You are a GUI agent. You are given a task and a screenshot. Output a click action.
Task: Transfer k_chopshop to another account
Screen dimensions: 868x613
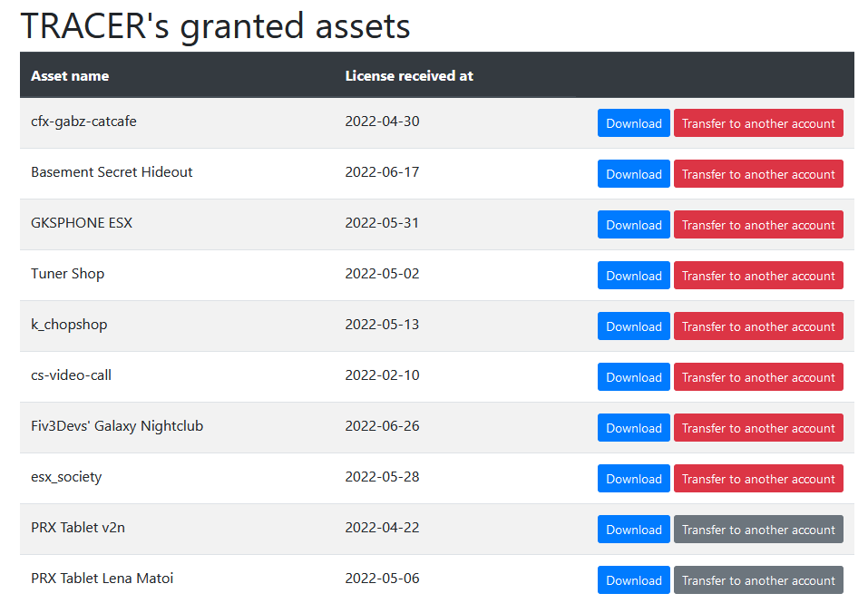758,326
